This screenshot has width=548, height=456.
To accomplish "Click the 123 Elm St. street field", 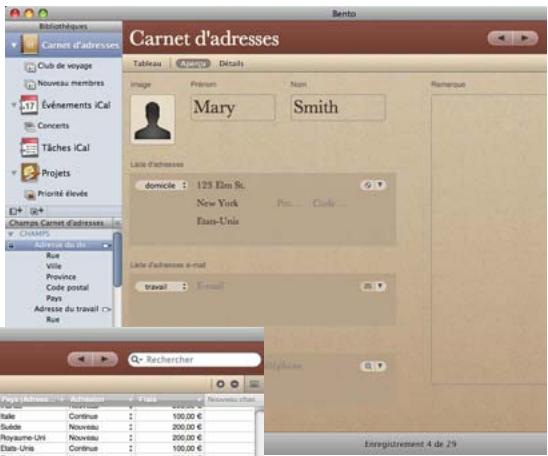I will click(x=221, y=185).
